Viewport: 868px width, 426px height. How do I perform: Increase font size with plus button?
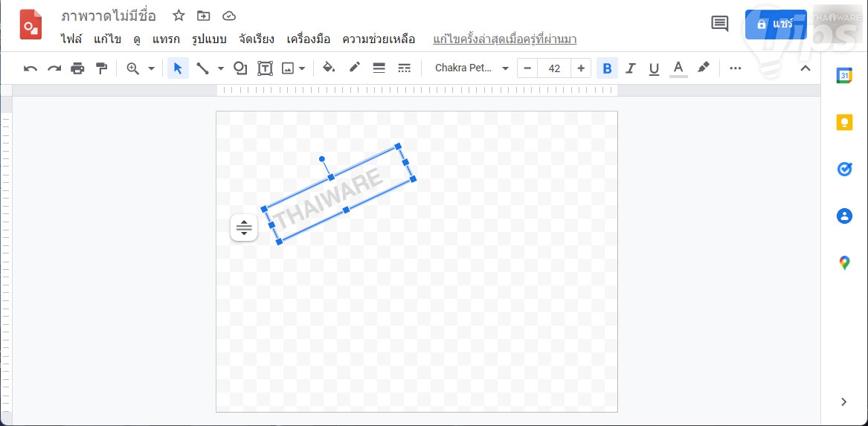pos(581,68)
